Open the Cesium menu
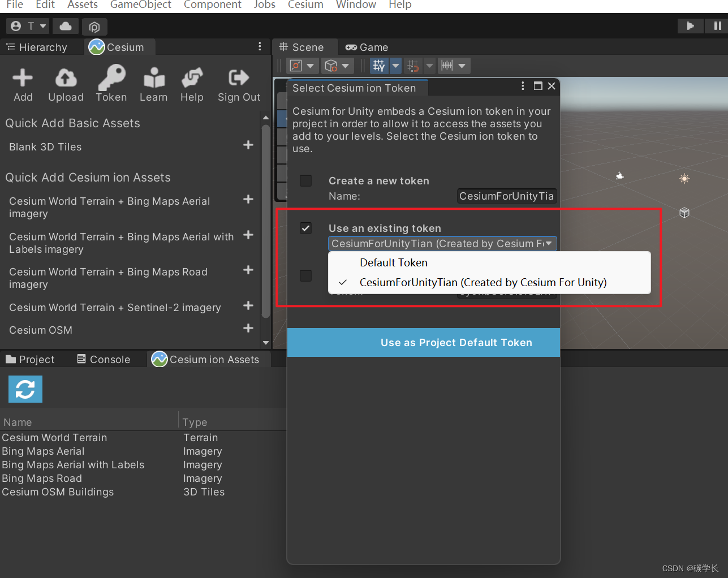The image size is (728, 578). 305,5
